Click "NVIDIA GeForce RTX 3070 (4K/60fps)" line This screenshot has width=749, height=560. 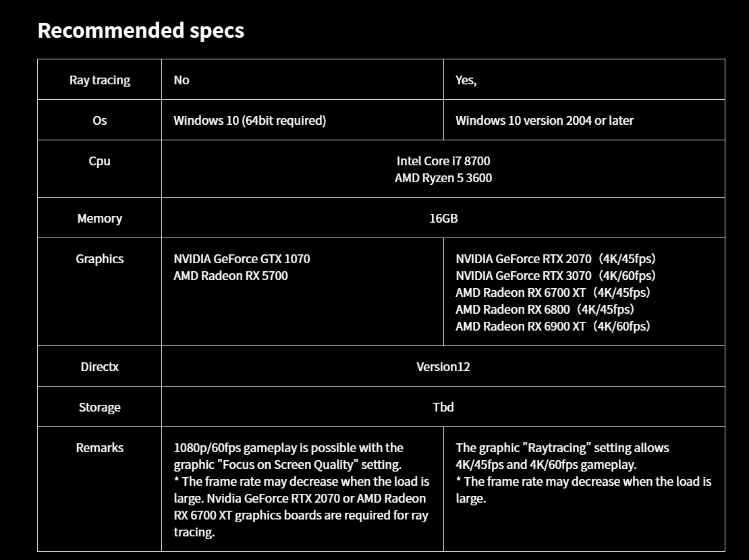tap(555, 276)
